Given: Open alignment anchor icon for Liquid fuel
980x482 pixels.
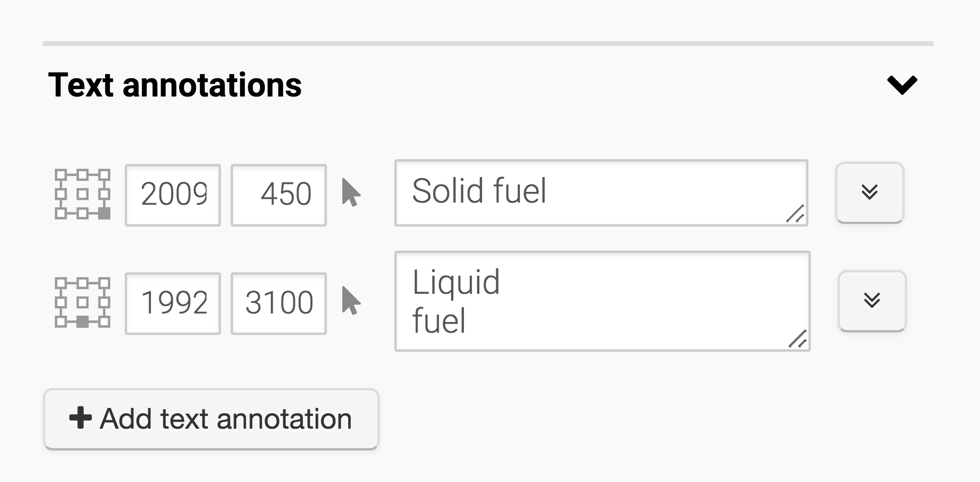Looking at the screenshot, I should (x=83, y=302).
